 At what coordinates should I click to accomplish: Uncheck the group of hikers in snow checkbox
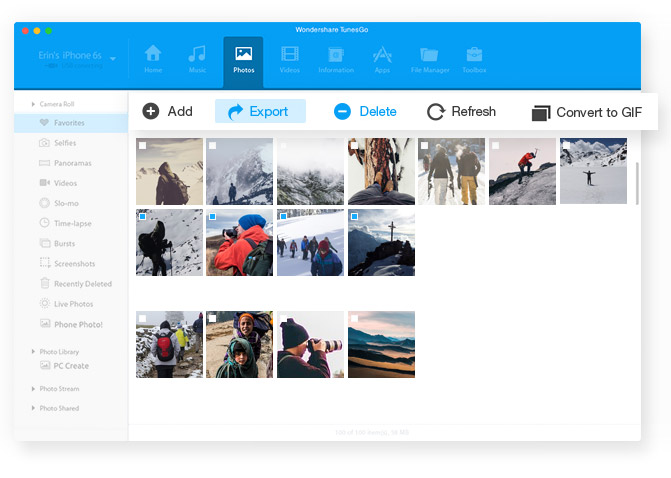click(x=283, y=217)
